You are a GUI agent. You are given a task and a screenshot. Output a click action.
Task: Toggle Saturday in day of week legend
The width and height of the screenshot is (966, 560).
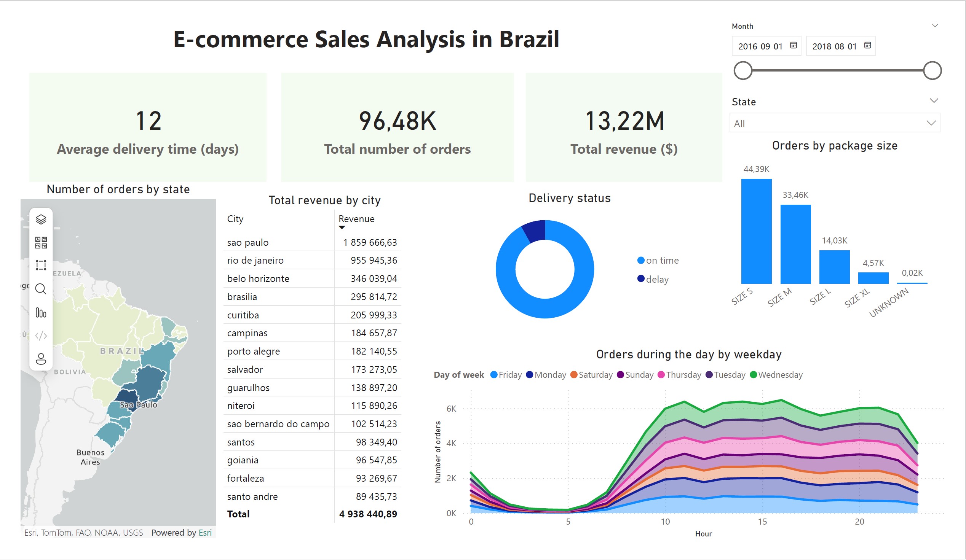click(591, 375)
